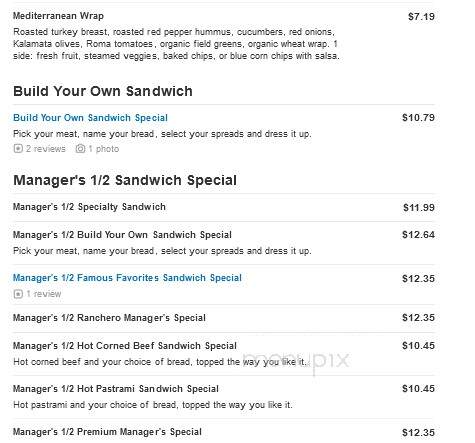Click the $11.99 Specialty Sandwich price
This screenshot has width=475, height=443.
[419, 207]
